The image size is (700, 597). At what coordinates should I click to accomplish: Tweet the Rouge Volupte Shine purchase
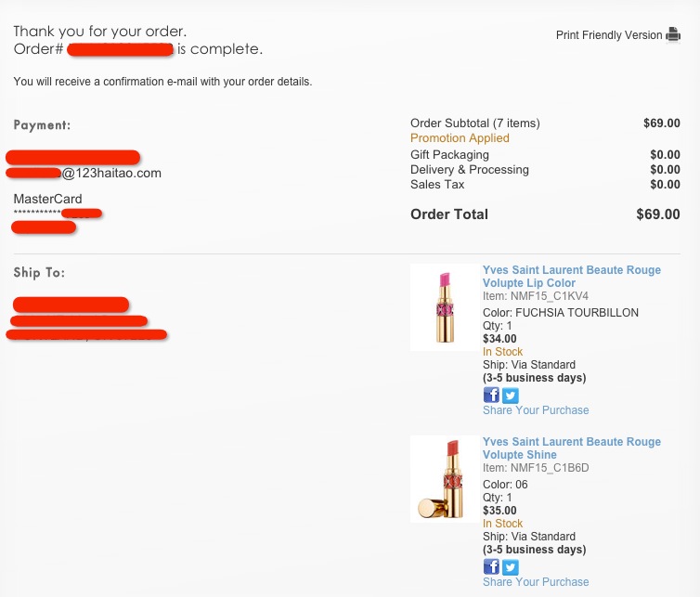click(510, 567)
